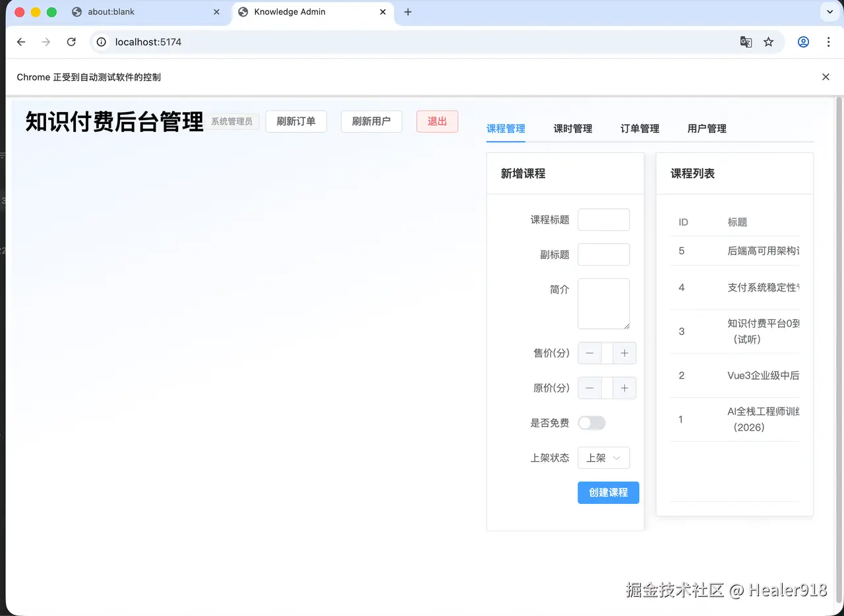Open the 订单管理 tab
Viewport: 844px width, 616px height.
click(x=640, y=129)
